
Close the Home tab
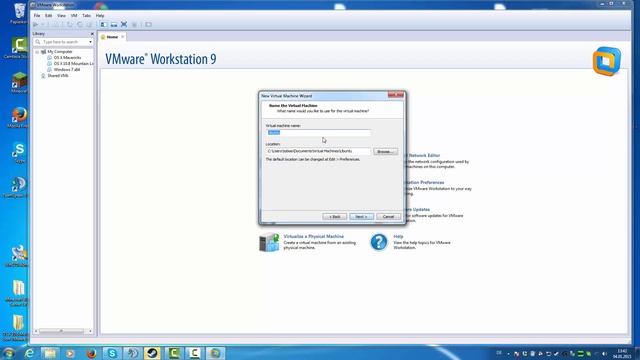pos(122,37)
